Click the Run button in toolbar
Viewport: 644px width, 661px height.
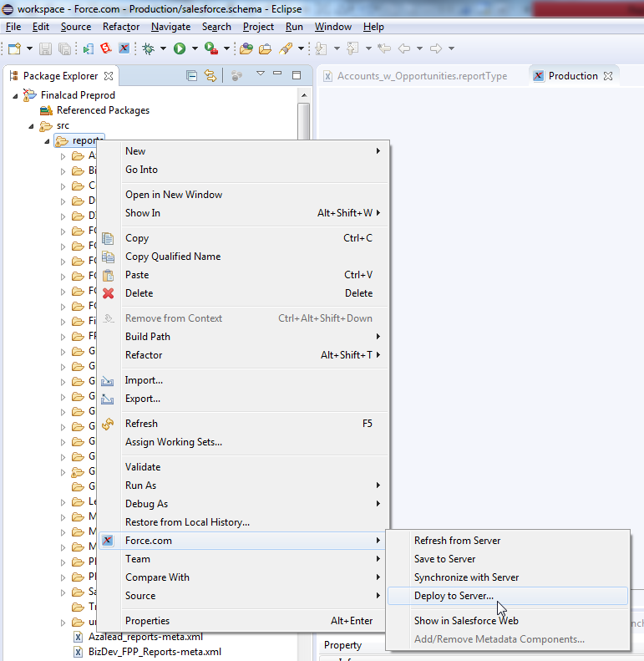coord(179,48)
